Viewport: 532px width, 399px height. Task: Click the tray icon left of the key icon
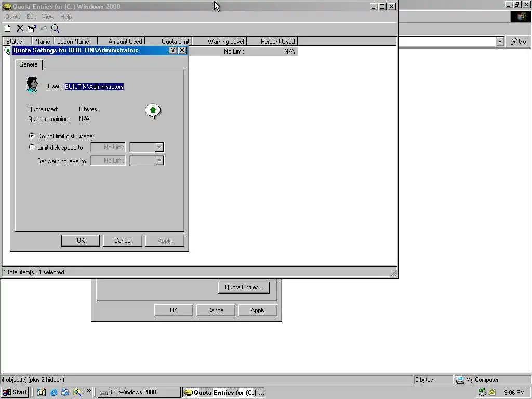483,392
